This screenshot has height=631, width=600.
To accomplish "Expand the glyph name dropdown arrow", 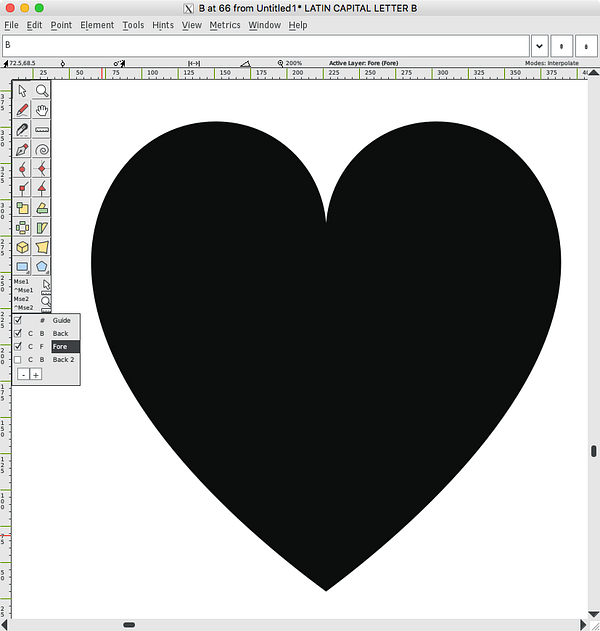I will [x=539, y=46].
